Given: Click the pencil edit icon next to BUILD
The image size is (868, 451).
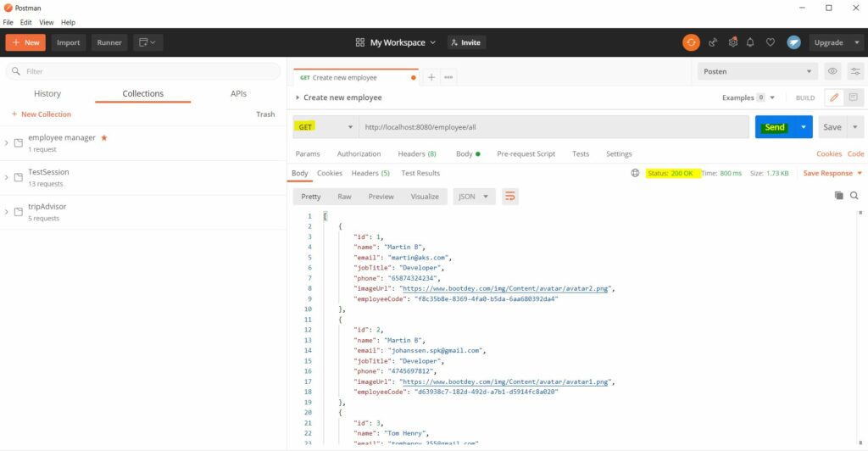Looking at the screenshot, I should click(x=834, y=97).
